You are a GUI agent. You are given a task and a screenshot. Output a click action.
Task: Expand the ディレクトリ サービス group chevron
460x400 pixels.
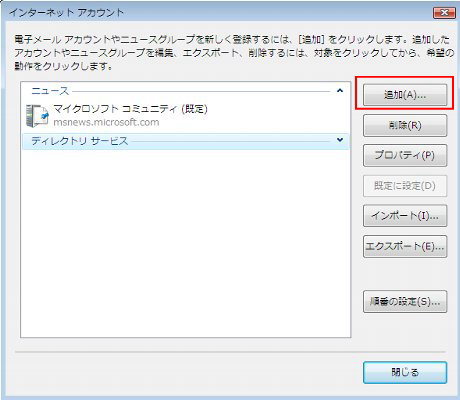pos(340,140)
